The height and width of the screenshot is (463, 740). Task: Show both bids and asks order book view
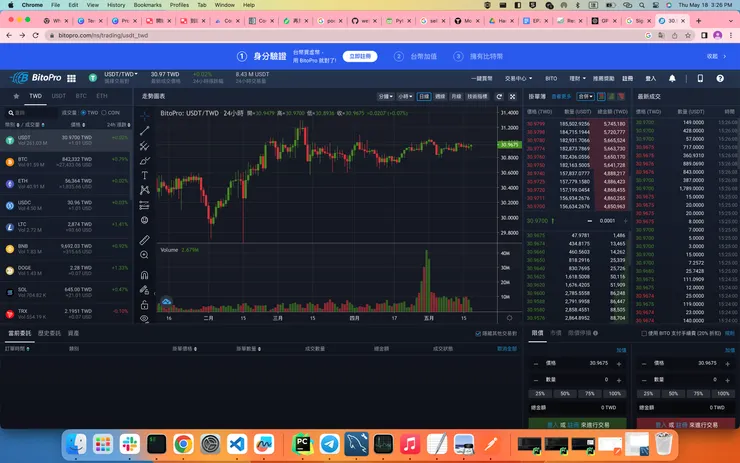click(x=601, y=96)
